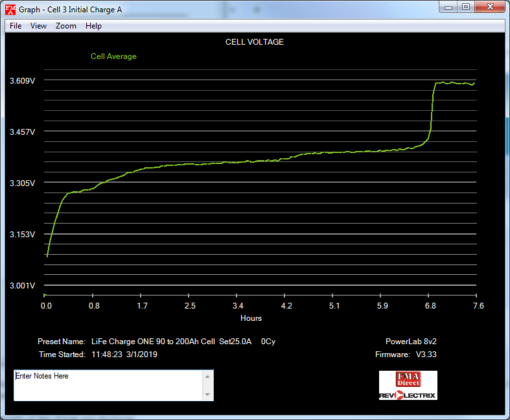Open the File menu
This screenshot has width=510, height=420.
(x=16, y=26)
